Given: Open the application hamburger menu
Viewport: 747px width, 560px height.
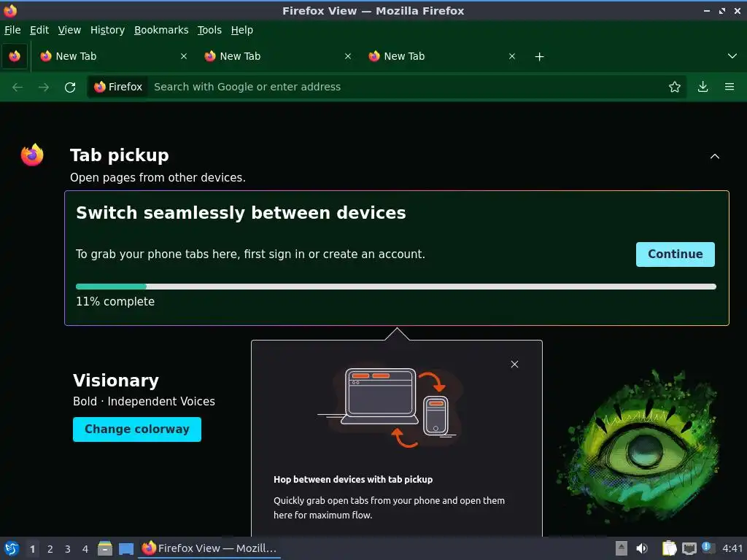Looking at the screenshot, I should pos(729,87).
